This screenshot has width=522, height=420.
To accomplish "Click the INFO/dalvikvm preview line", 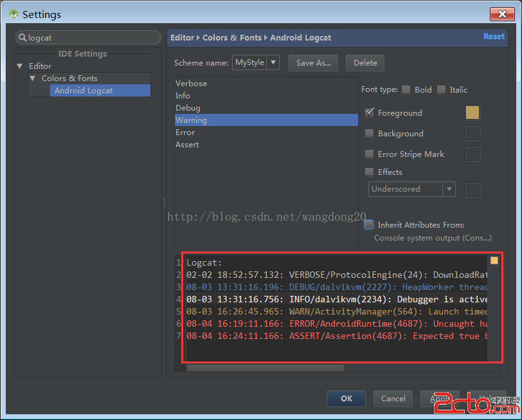I will 337,300.
